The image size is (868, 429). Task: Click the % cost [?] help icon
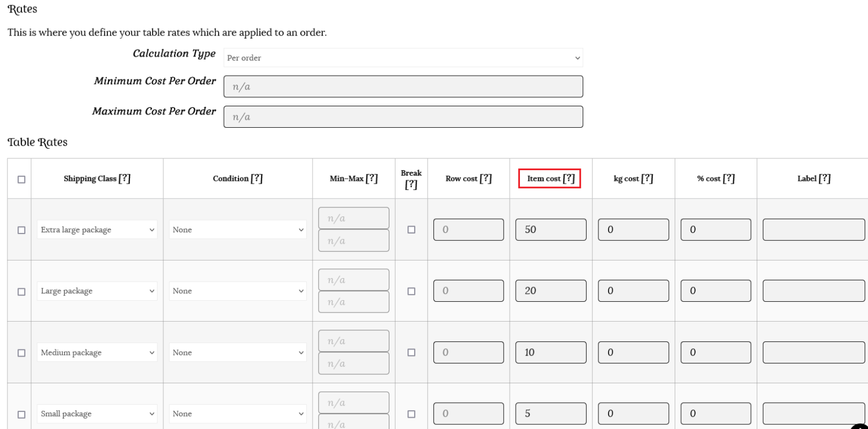coord(729,179)
